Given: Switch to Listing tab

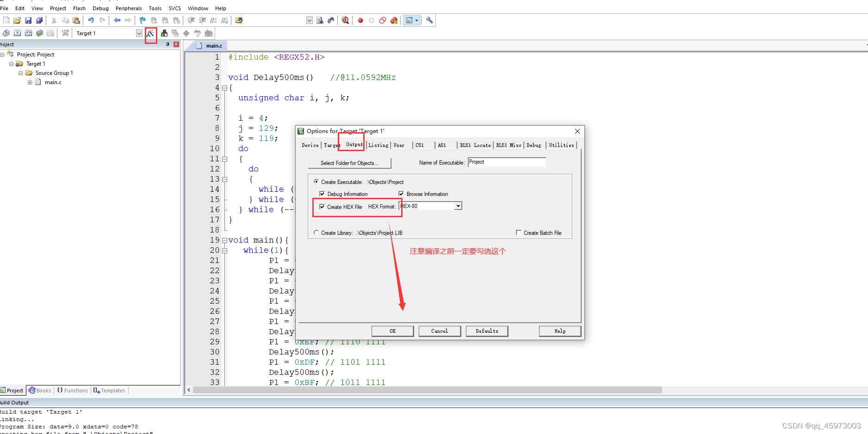Looking at the screenshot, I should click(x=378, y=145).
